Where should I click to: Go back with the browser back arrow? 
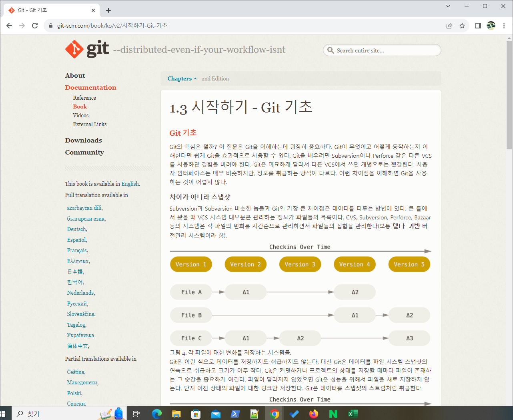[x=9, y=26]
